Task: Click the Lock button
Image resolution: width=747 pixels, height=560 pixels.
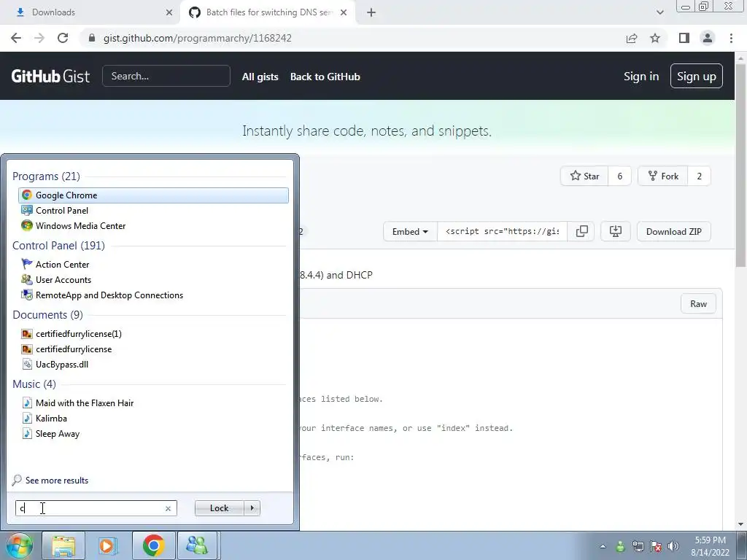Action: tap(219, 508)
